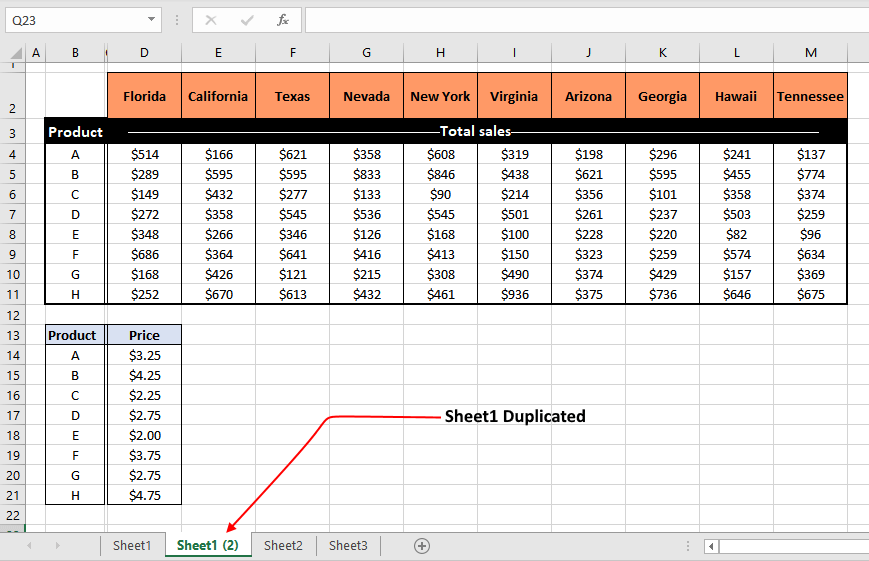The width and height of the screenshot is (869, 561).
Task: Click the Cancel X icon in formula bar
Action: pyautogui.click(x=211, y=20)
